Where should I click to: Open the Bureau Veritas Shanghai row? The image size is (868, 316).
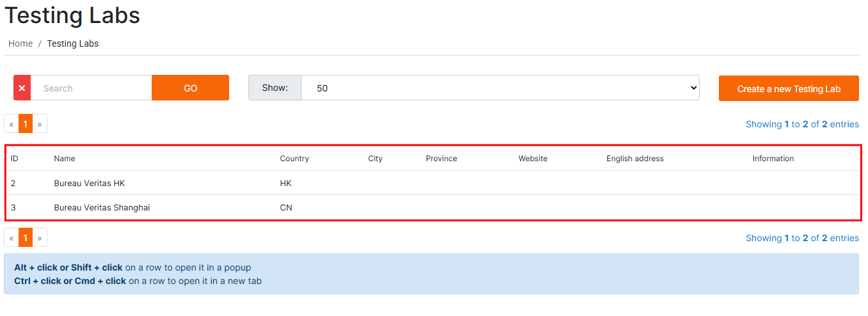click(x=102, y=208)
